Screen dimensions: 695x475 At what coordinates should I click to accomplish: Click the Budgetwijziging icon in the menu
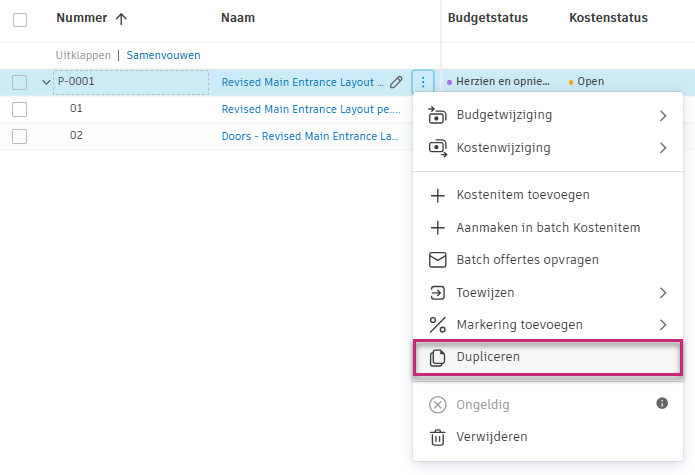pyautogui.click(x=437, y=115)
